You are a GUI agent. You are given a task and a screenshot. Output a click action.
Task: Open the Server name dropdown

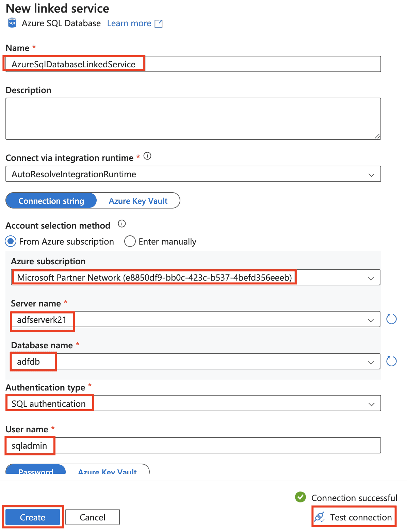[371, 320]
